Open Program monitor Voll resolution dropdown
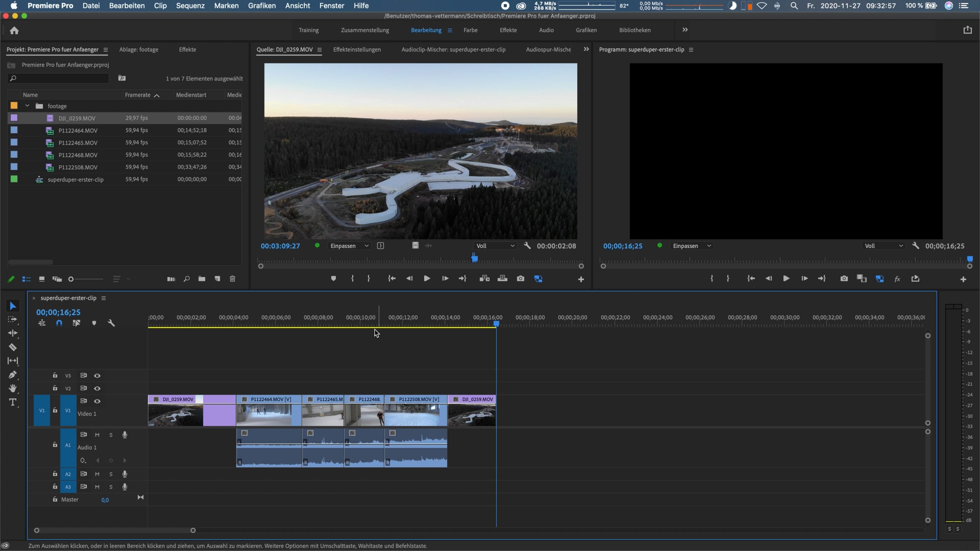This screenshot has width=980, height=551. pyautogui.click(x=884, y=246)
